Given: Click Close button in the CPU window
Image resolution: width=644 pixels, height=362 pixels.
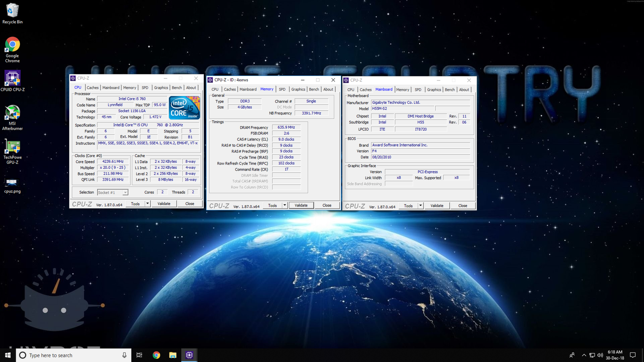Looking at the screenshot, I should point(190,204).
